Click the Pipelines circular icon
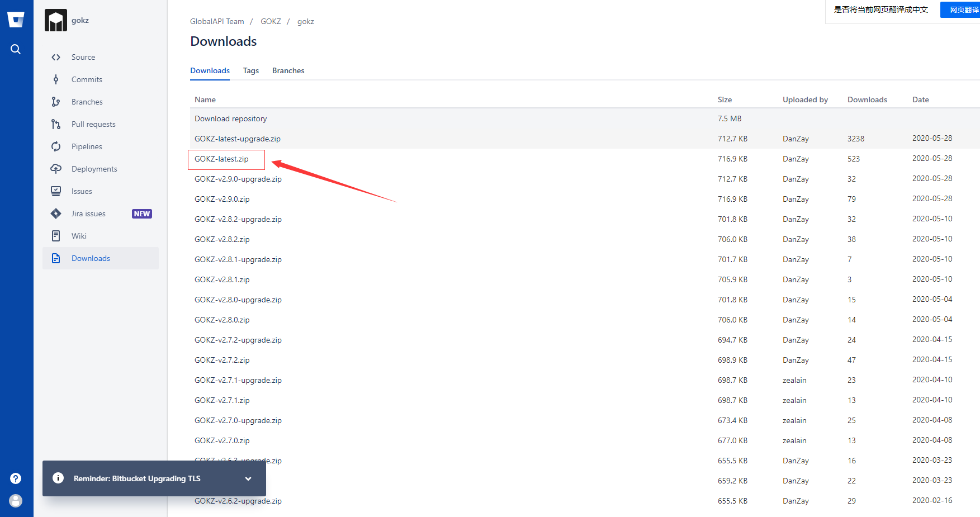The width and height of the screenshot is (980, 517). click(56, 146)
